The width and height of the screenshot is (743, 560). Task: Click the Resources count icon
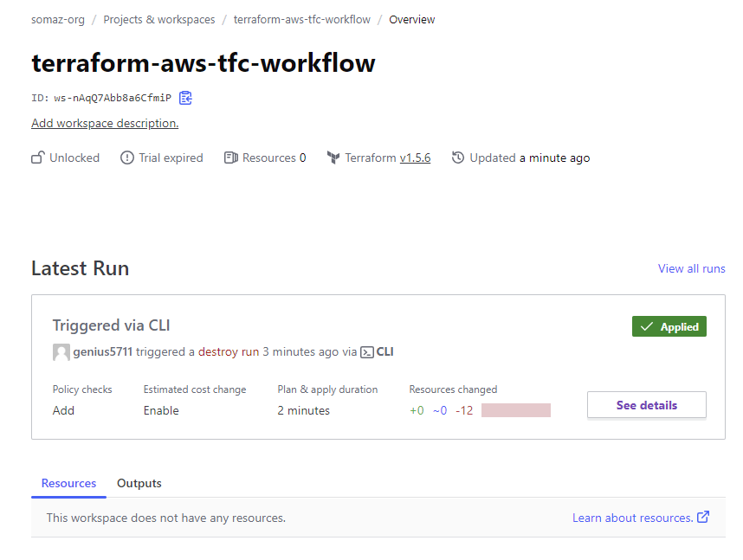click(230, 158)
